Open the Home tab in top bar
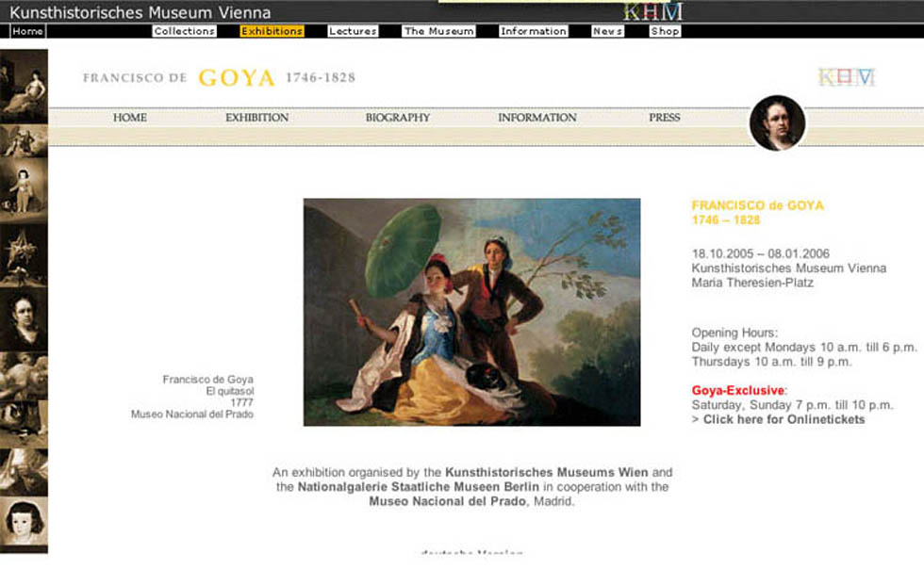The height and width of the screenshot is (569, 924). click(27, 31)
